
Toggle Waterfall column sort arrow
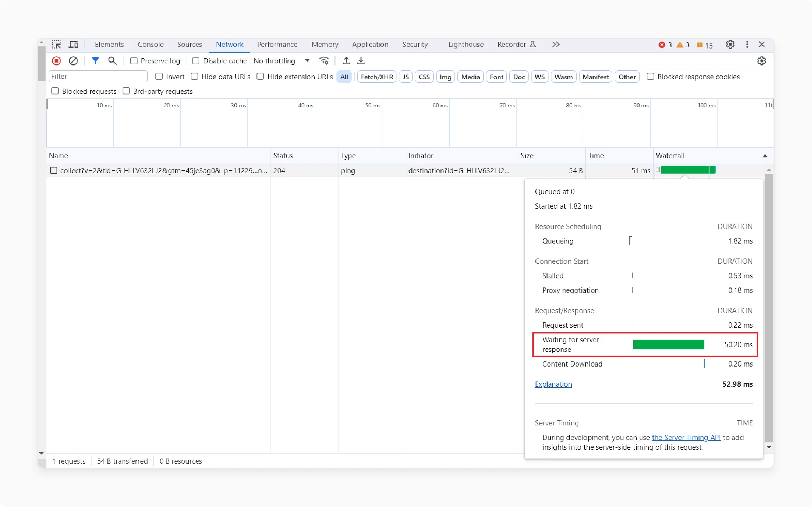point(765,156)
